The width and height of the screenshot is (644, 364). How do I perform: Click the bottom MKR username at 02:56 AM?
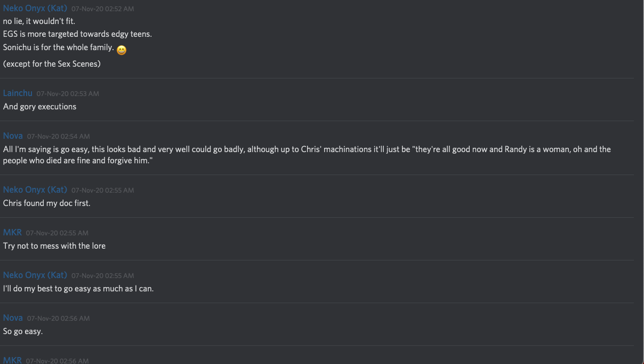click(12, 360)
